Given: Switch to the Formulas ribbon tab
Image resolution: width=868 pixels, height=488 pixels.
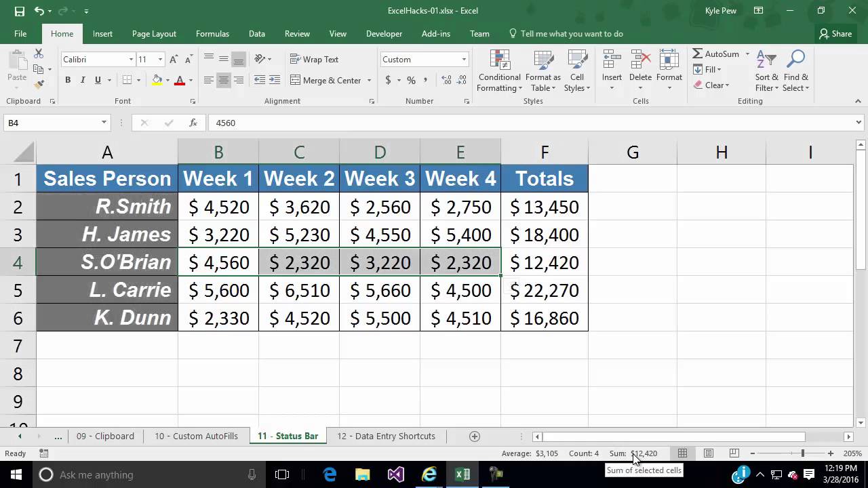Looking at the screenshot, I should pos(212,33).
